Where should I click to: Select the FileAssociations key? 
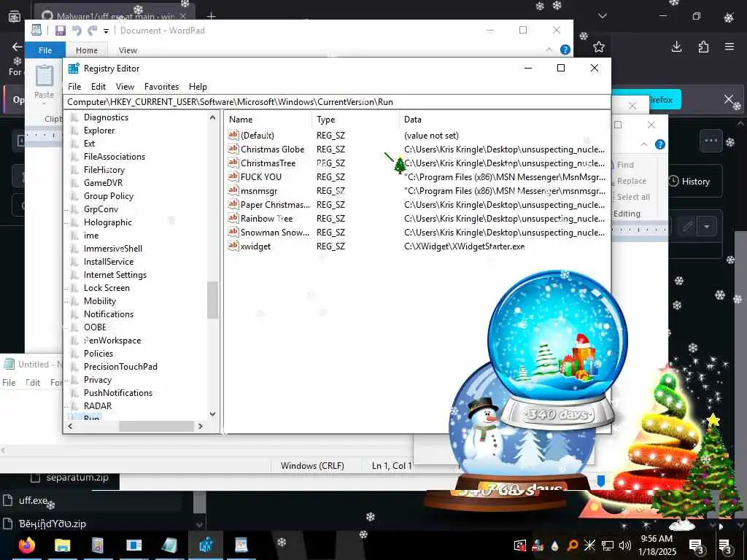115,157
